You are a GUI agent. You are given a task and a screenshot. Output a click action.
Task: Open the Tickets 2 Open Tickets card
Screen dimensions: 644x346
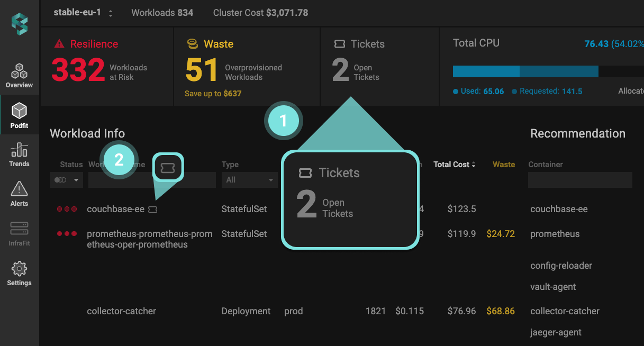pyautogui.click(x=380, y=67)
